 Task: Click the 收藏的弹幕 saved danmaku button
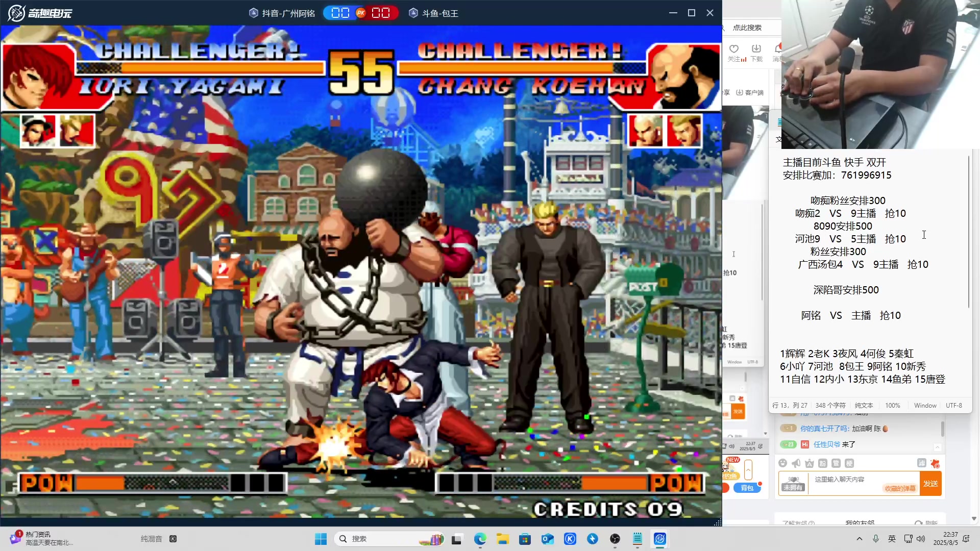point(900,489)
